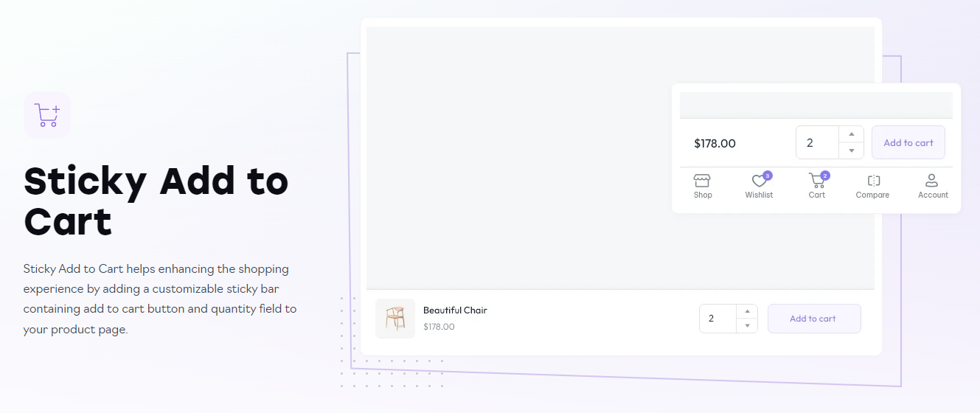980x413 pixels.
Task: Click the Compare icon
Action: [x=873, y=181]
